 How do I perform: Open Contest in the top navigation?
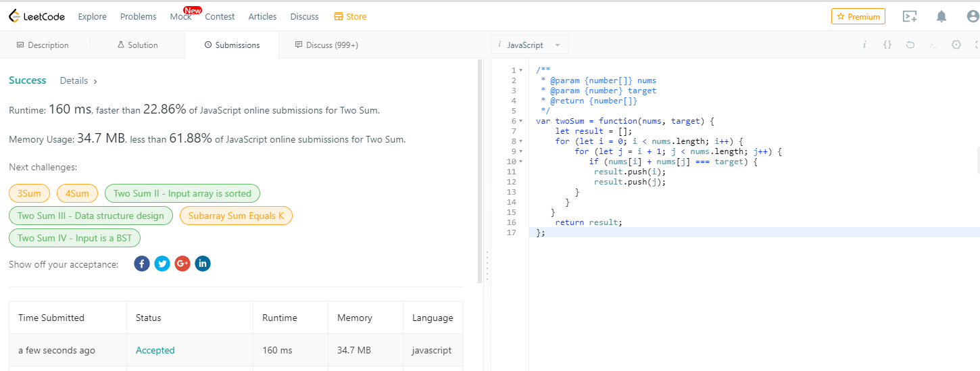tap(220, 16)
